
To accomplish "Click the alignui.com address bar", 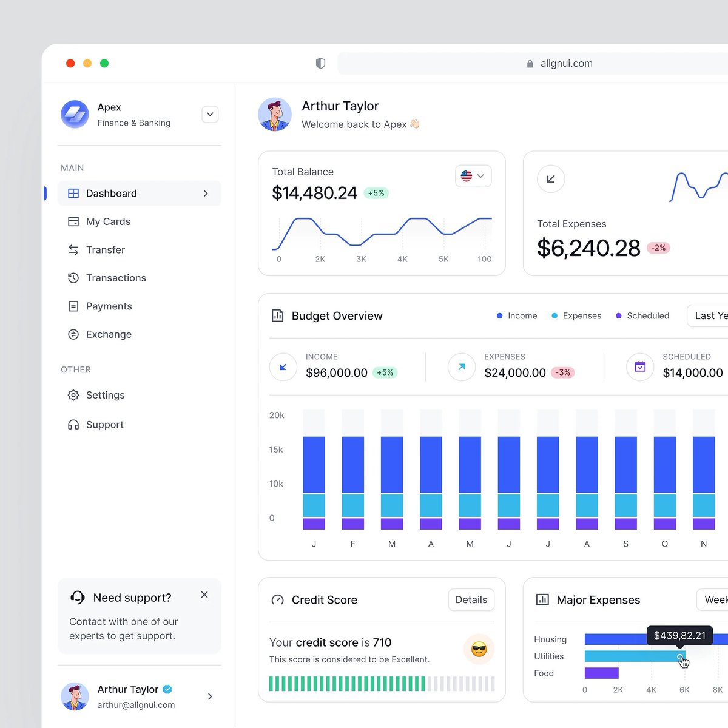I will 533,63.
